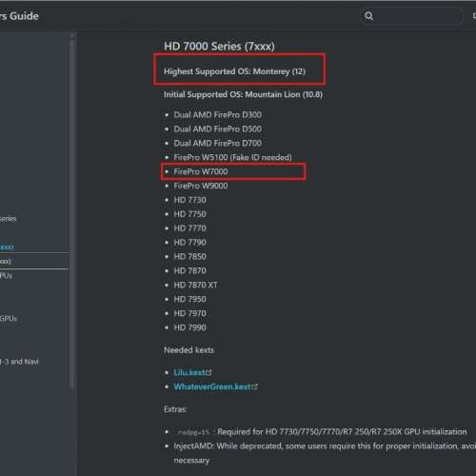
Task: Click the HD 7990 list item
Action: point(189,327)
